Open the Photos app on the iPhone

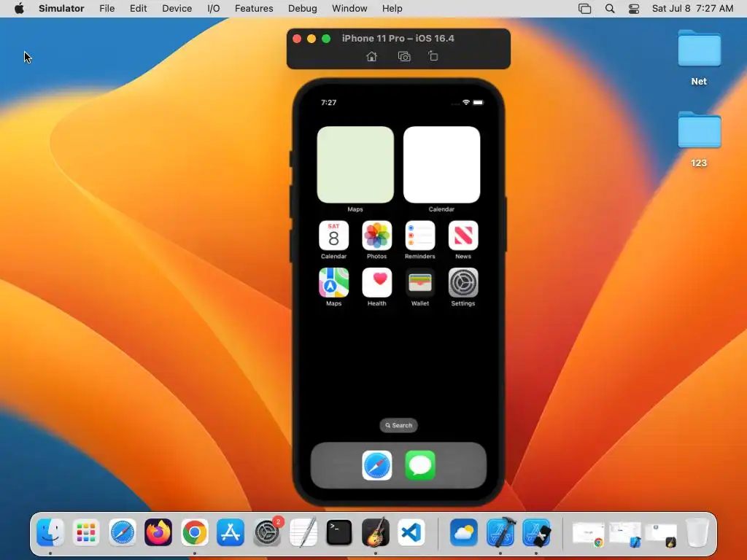pos(377,236)
